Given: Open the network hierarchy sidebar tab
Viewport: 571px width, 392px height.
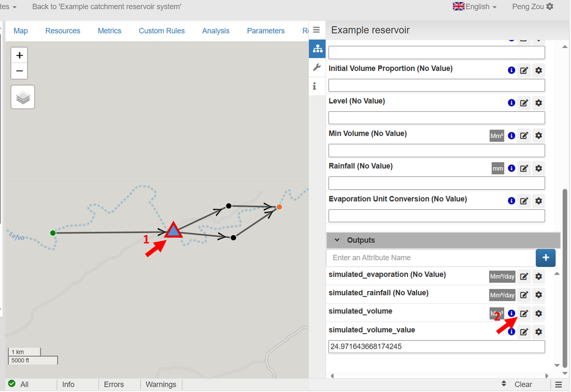Looking at the screenshot, I should pyautogui.click(x=317, y=49).
